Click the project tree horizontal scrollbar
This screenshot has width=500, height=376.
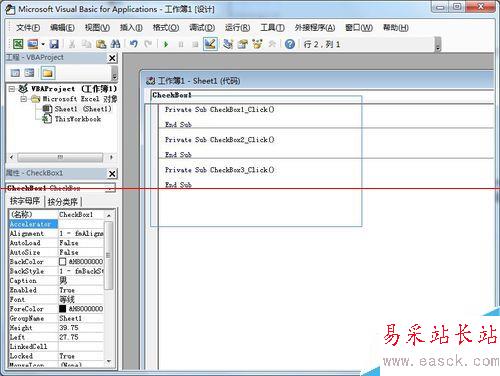tap(60, 157)
